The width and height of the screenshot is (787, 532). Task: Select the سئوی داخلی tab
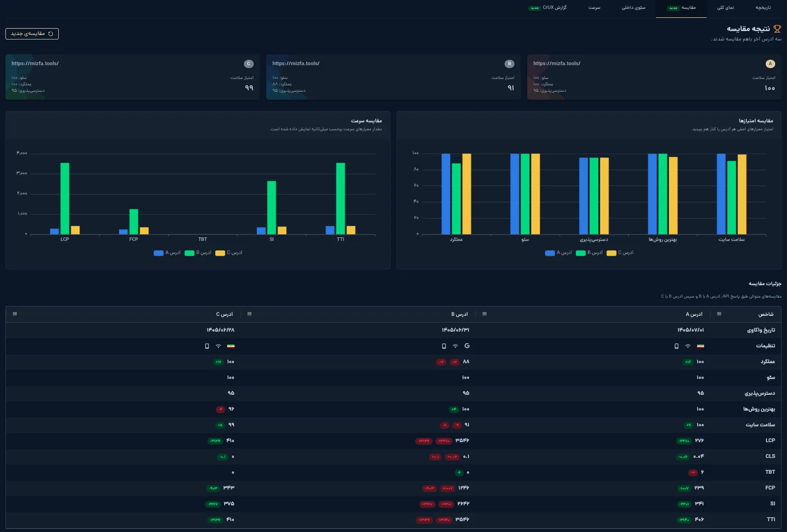tap(633, 8)
